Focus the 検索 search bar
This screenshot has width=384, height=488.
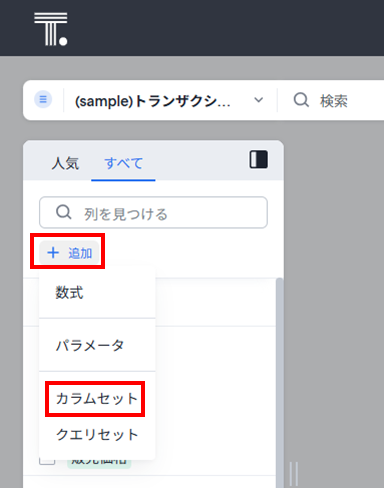[x=333, y=100]
